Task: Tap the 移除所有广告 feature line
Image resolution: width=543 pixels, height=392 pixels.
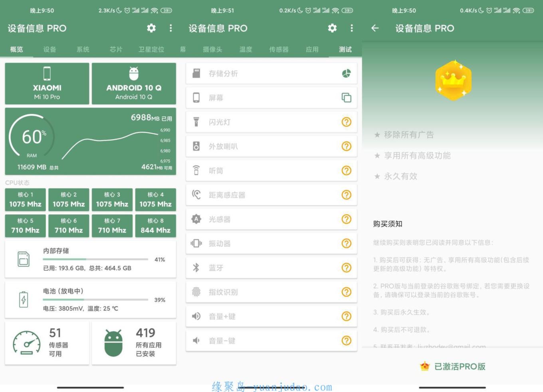Action: (404, 135)
